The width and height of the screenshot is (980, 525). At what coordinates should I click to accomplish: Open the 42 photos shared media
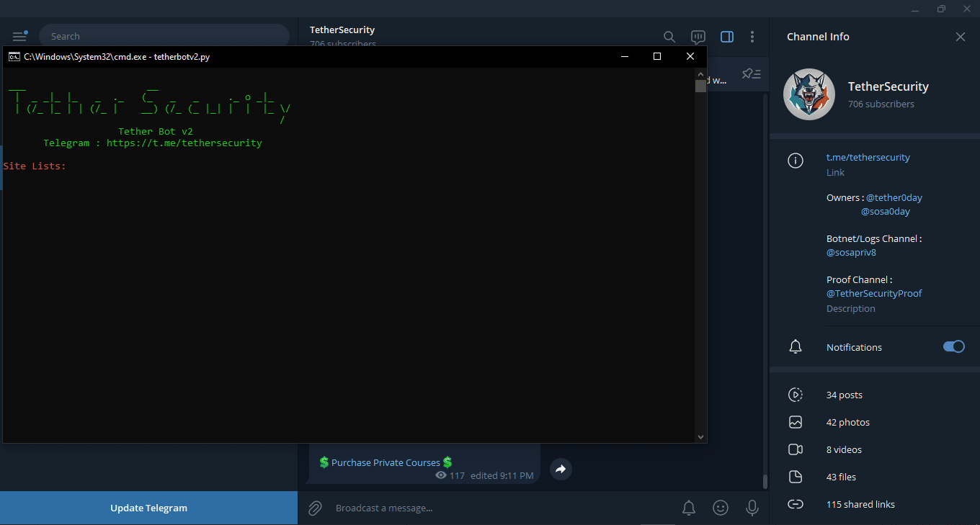(847, 423)
